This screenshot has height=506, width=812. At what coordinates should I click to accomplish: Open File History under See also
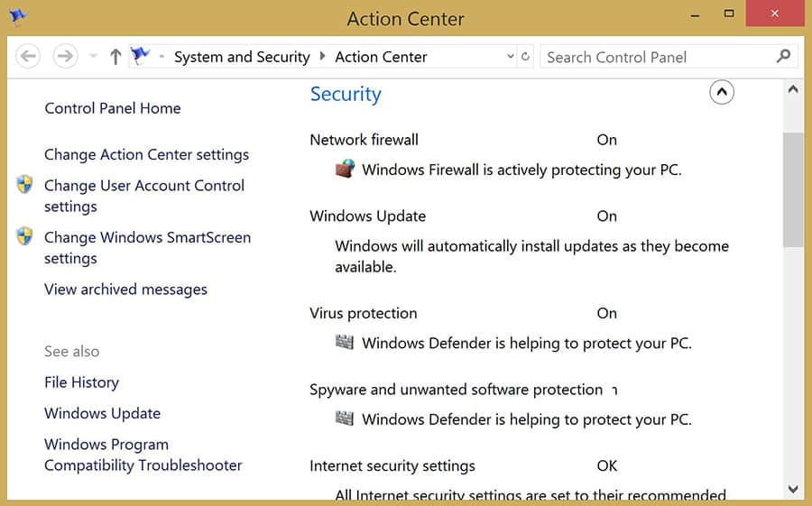[x=81, y=382]
